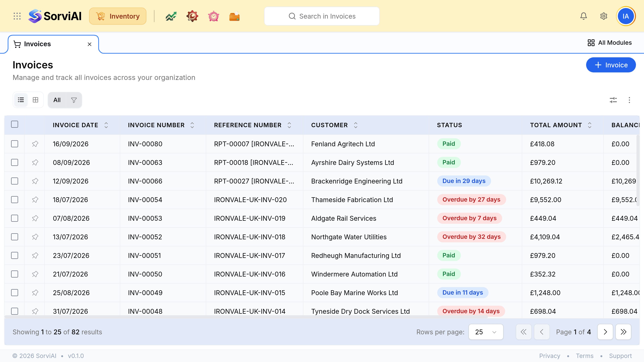
Task: Toggle select-all header checkbox
Action: [14, 124]
